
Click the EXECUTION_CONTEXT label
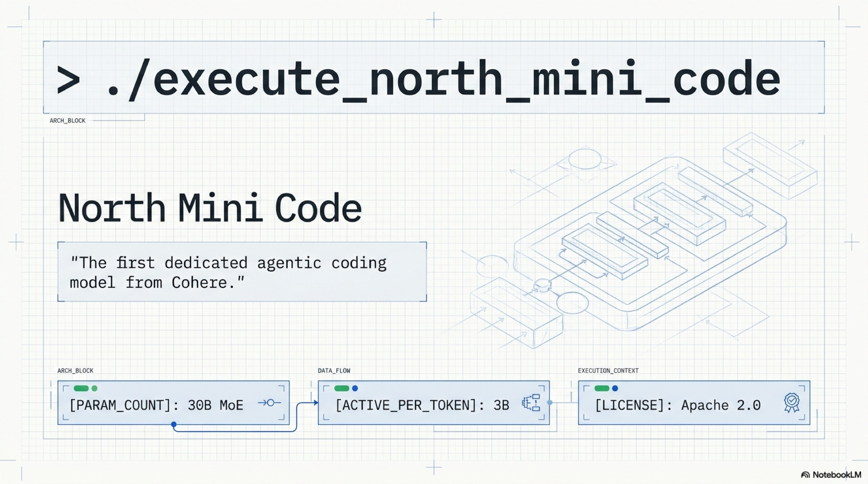coord(608,371)
